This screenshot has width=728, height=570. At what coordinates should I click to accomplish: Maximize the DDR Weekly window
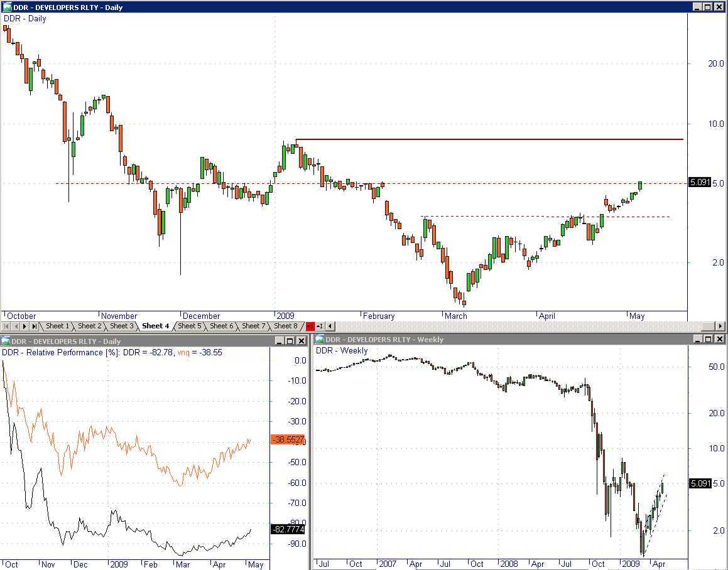click(708, 340)
